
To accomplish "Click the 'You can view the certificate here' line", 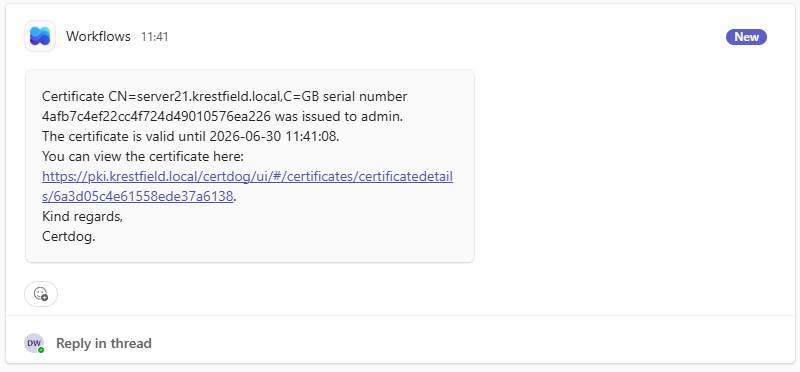I will point(143,156).
